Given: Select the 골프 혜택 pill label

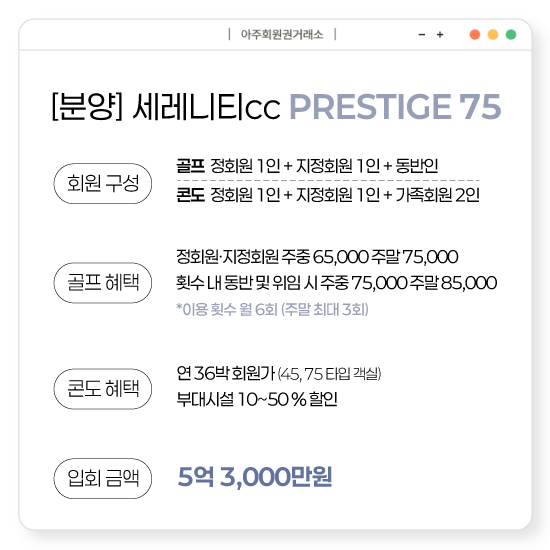Looking at the screenshot, I should [103, 282].
